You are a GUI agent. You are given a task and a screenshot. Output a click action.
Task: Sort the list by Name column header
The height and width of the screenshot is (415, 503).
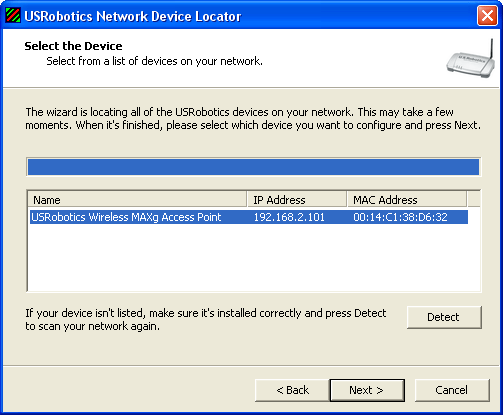[137, 199]
